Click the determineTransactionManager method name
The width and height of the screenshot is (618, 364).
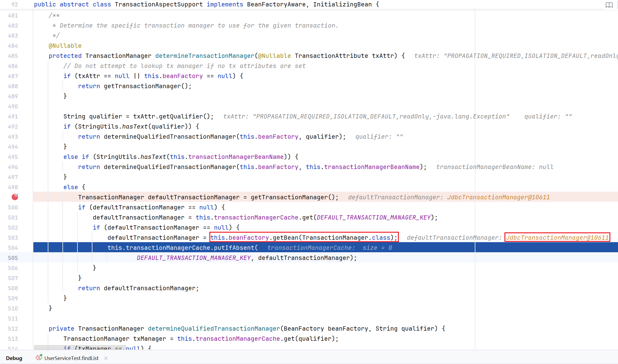[204, 56]
